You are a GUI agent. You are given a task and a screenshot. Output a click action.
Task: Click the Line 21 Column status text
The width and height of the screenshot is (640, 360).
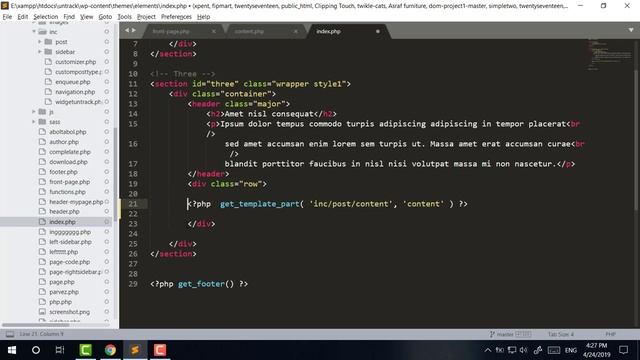(x=42, y=334)
